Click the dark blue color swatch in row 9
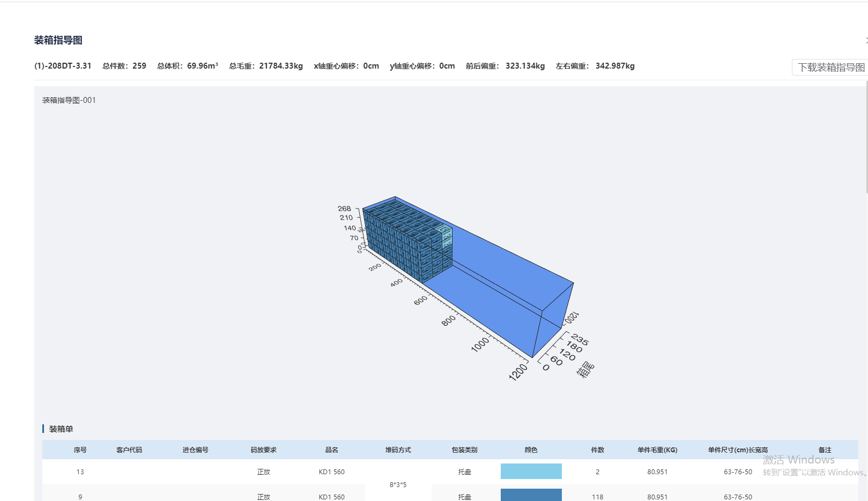Image resolution: width=868 pixels, height=501 pixels. tap(531, 495)
